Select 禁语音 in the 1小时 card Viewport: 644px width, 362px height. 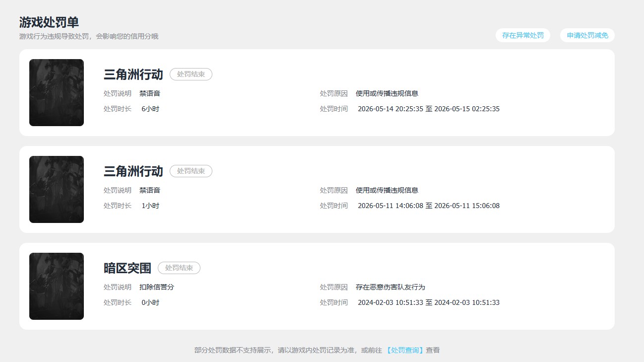coord(150,190)
